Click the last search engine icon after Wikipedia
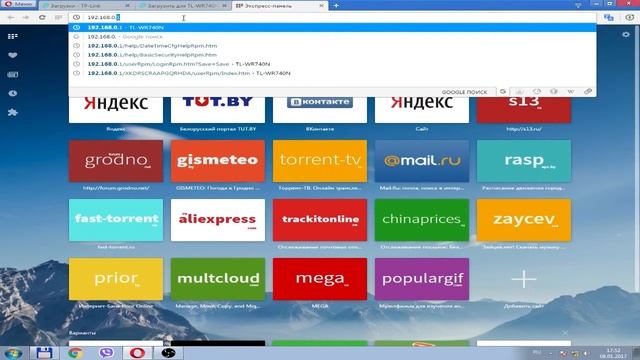Screen dimensions: 640x360 click(x=588, y=92)
